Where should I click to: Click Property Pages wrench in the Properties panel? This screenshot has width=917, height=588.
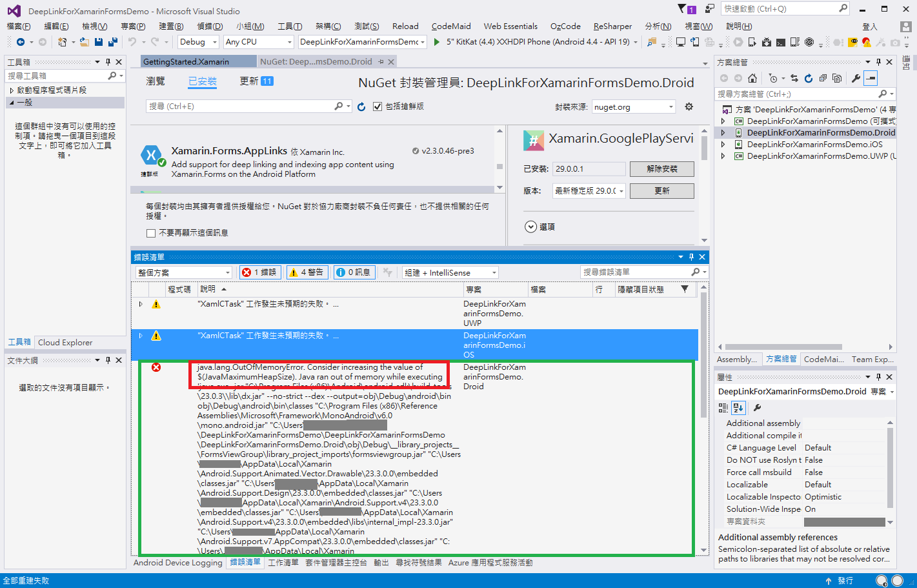pyautogui.click(x=758, y=408)
